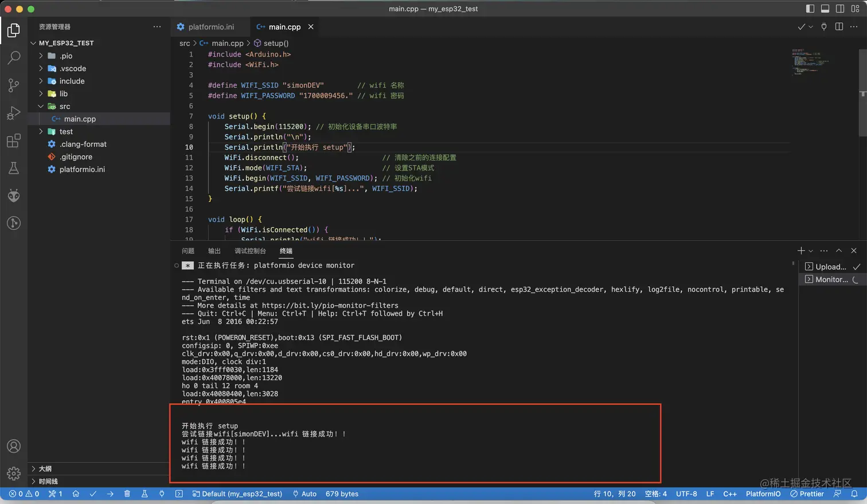The height and width of the screenshot is (504, 867).
Task: Collapse the src folder
Action: 65,106
